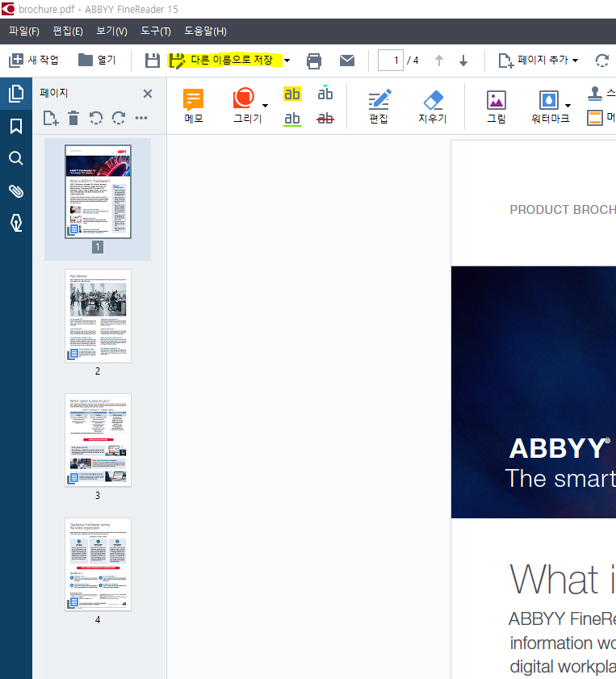Open the Attachments paperclip panel

coord(16,191)
